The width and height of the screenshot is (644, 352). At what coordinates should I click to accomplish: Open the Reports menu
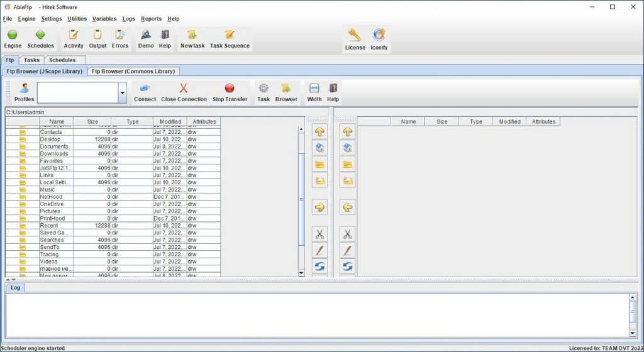pyautogui.click(x=151, y=19)
